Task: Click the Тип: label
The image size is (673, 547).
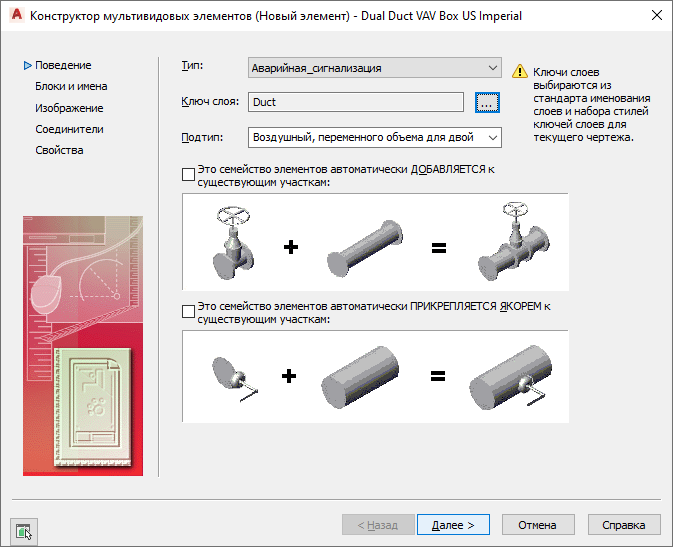Action: pos(192,66)
